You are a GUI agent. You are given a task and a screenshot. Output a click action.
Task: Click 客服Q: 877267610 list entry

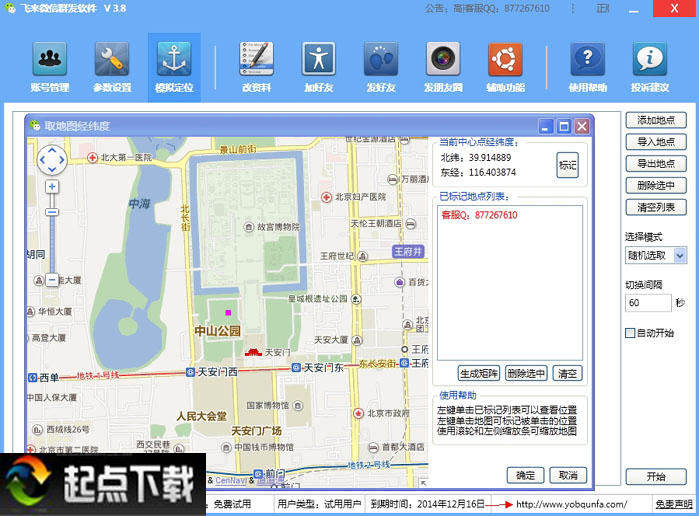[x=479, y=215]
